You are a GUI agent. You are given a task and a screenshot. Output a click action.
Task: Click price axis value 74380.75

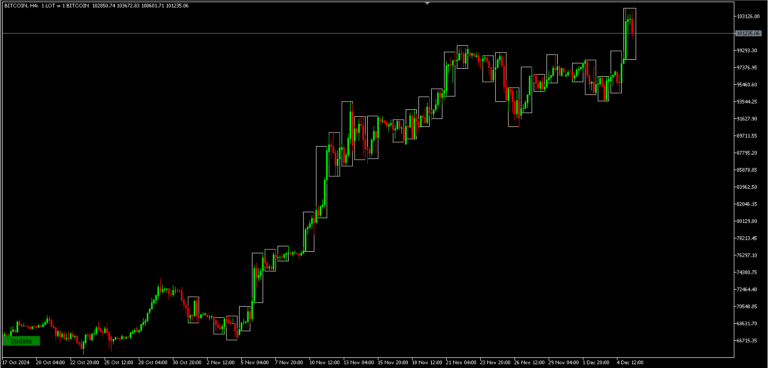coord(747,272)
